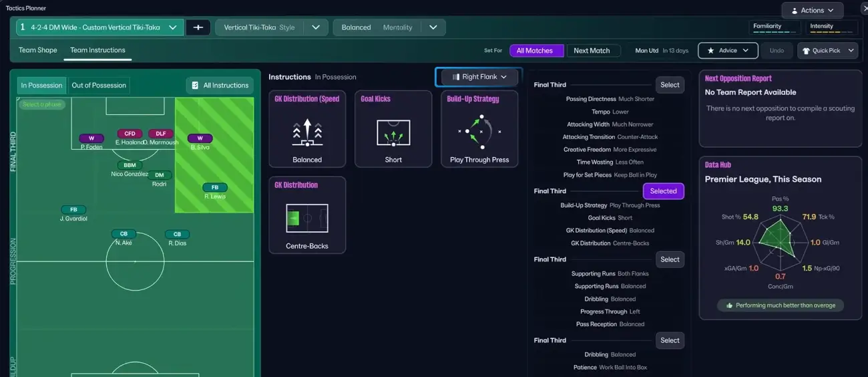Open the Team Instructions tab
868x377 pixels.
pyautogui.click(x=97, y=50)
